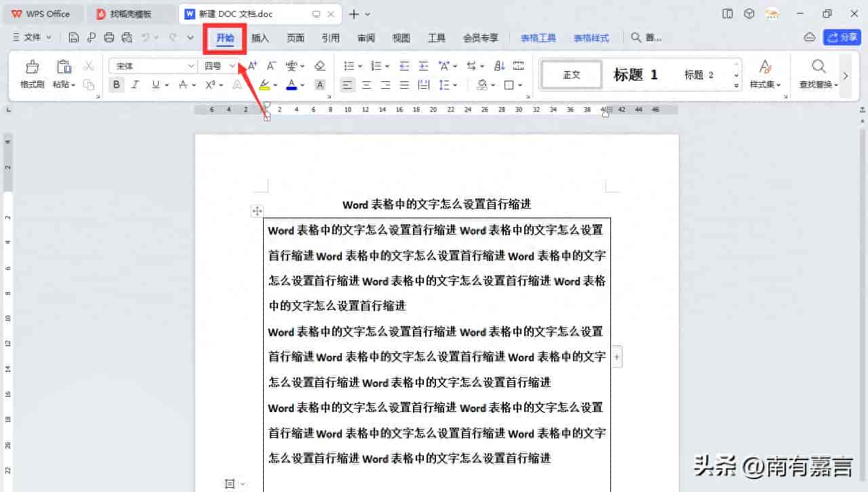Open the line spacing dropdown
This screenshot has height=492, width=868.
click(x=455, y=85)
